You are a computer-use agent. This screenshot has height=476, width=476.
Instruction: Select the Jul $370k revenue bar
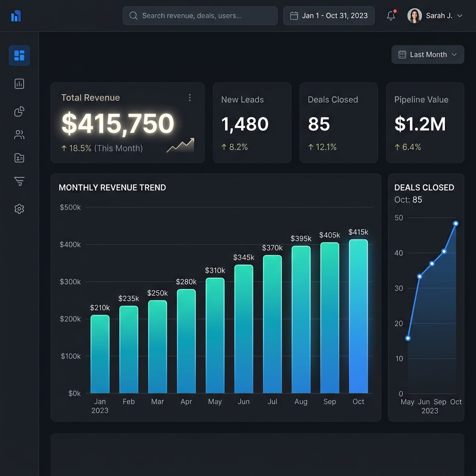point(272,324)
